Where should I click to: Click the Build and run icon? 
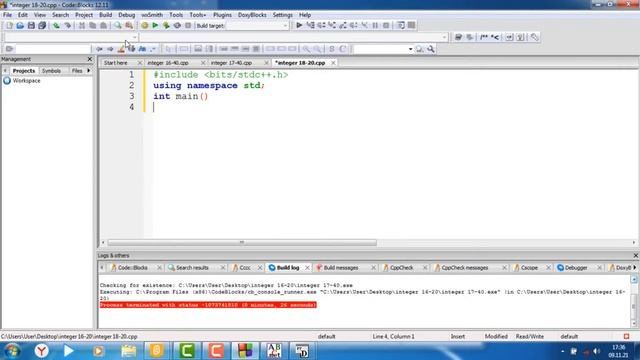pyautogui.click(x=166, y=25)
